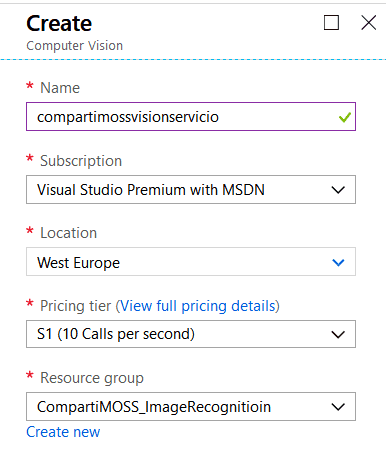
Task: Maximize the Create blade using square icon
Action: tap(331, 23)
